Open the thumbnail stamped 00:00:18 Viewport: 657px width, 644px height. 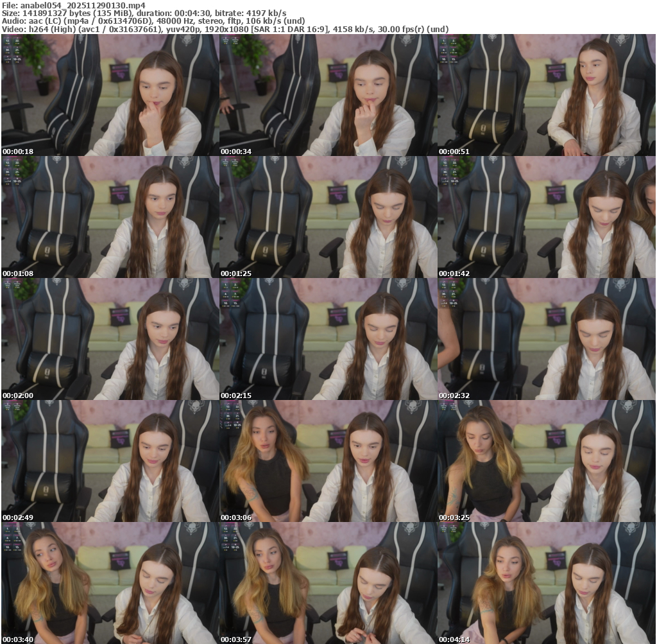[x=110, y=95]
